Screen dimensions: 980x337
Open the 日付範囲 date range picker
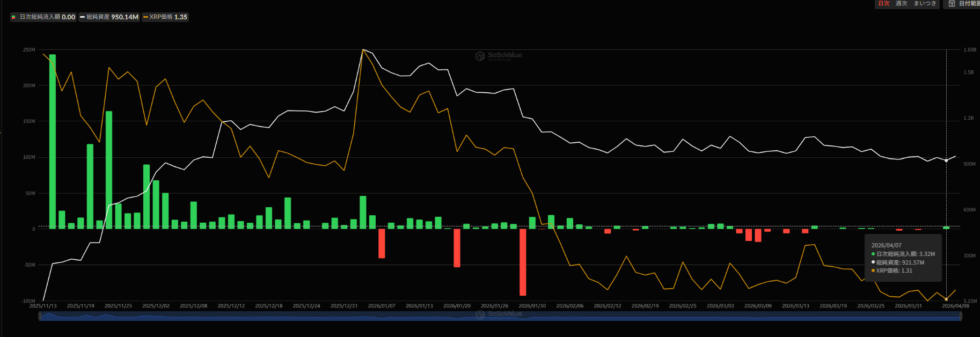[969, 4]
